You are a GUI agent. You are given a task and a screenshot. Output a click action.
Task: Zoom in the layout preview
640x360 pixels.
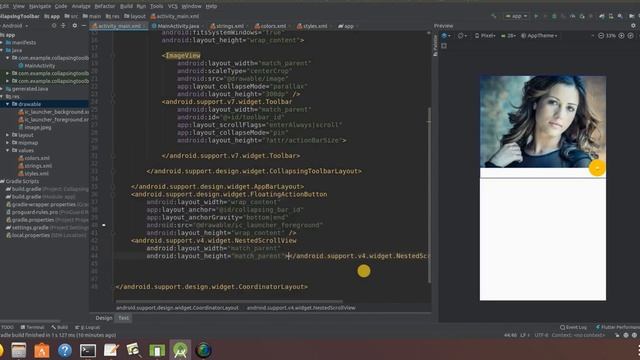[x=621, y=36]
